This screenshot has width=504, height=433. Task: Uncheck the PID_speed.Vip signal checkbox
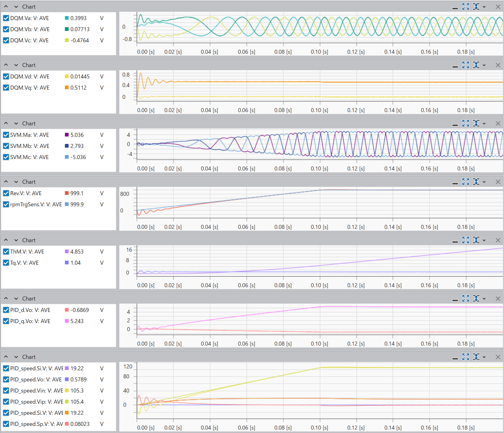click(x=6, y=402)
